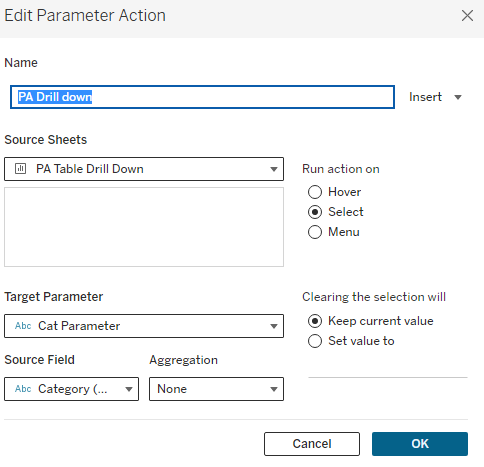Click the arrow beside Insert

pyautogui.click(x=458, y=97)
